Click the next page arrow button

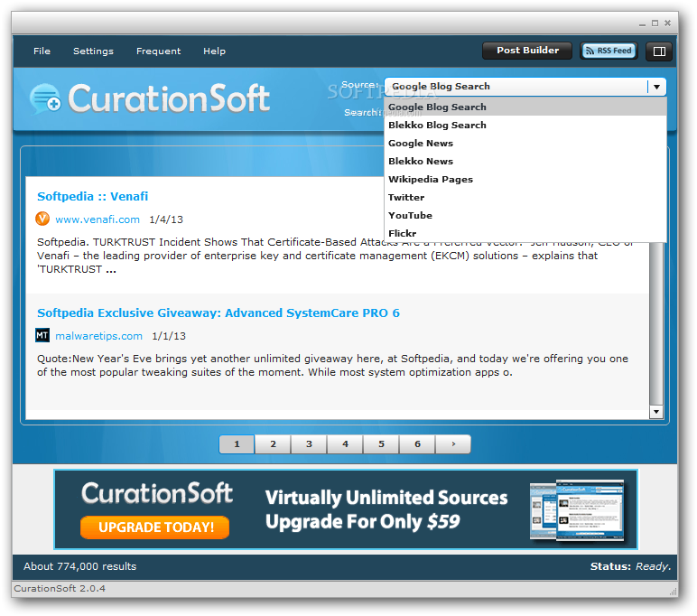pos(453,443)
